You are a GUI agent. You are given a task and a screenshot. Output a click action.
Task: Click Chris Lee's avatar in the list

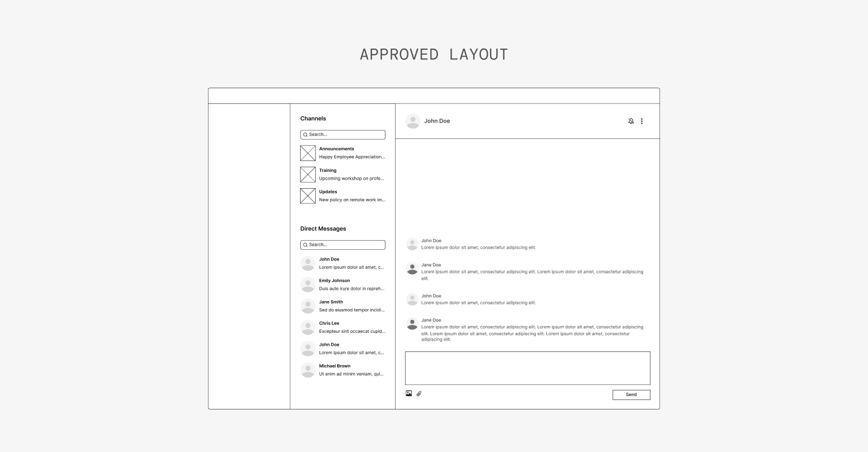tap(308, 328)
